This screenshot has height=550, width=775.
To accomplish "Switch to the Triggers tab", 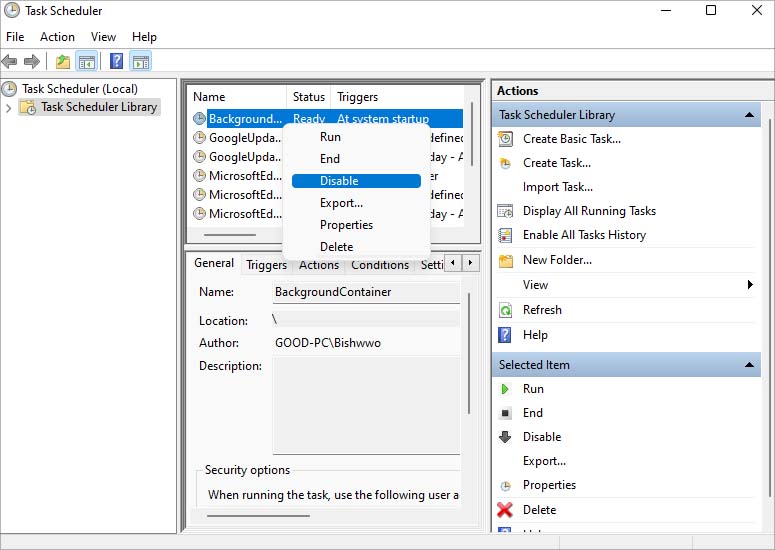I will click(266, 265).
